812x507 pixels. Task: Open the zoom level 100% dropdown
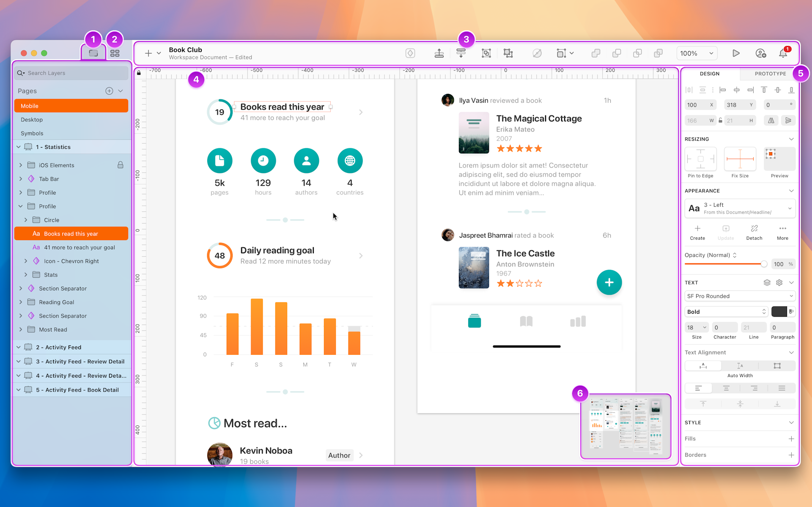697,53
